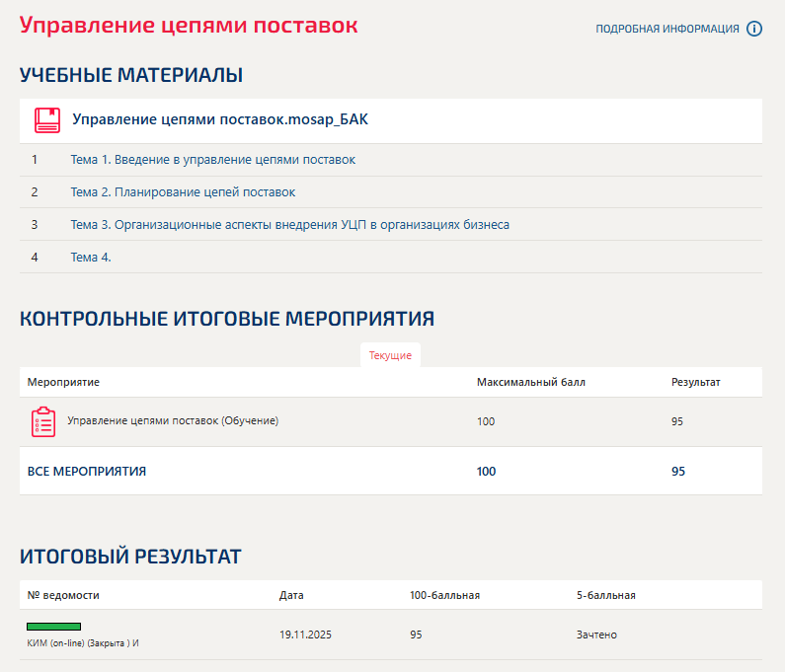Open the Тема 4. link
Viewport: 785px width, 672px height.
tap(91, 258)
